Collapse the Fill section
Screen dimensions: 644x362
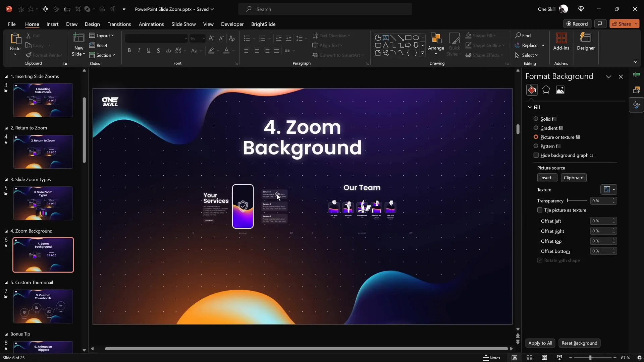[530, 107]
